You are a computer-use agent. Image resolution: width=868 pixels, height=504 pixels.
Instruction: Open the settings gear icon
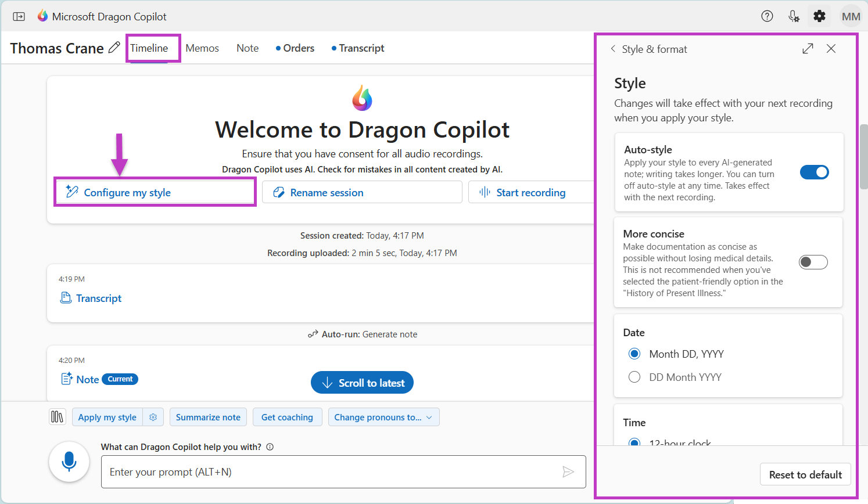(819, 16)
